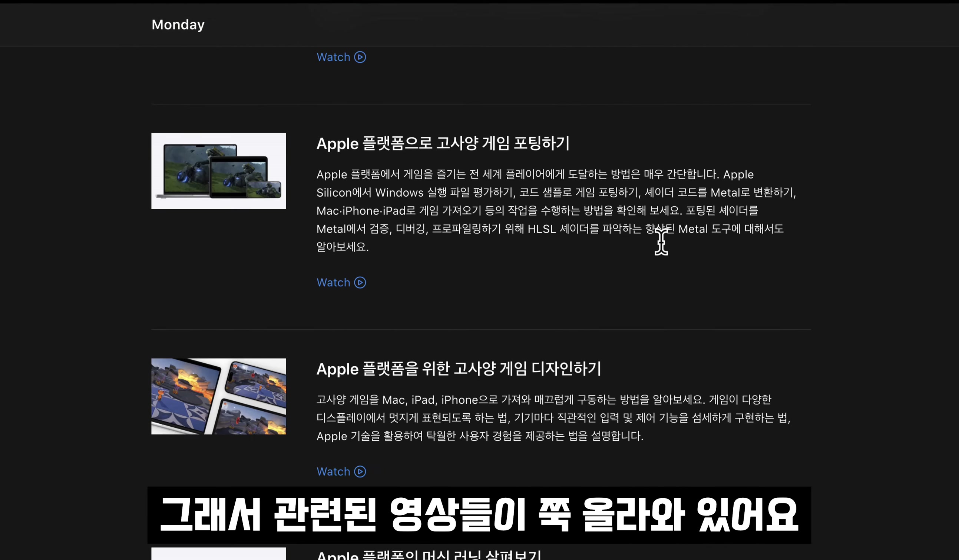Select the Monday heading in the sticky bar
Screen dimensions: 959x560
coord(178,25)
